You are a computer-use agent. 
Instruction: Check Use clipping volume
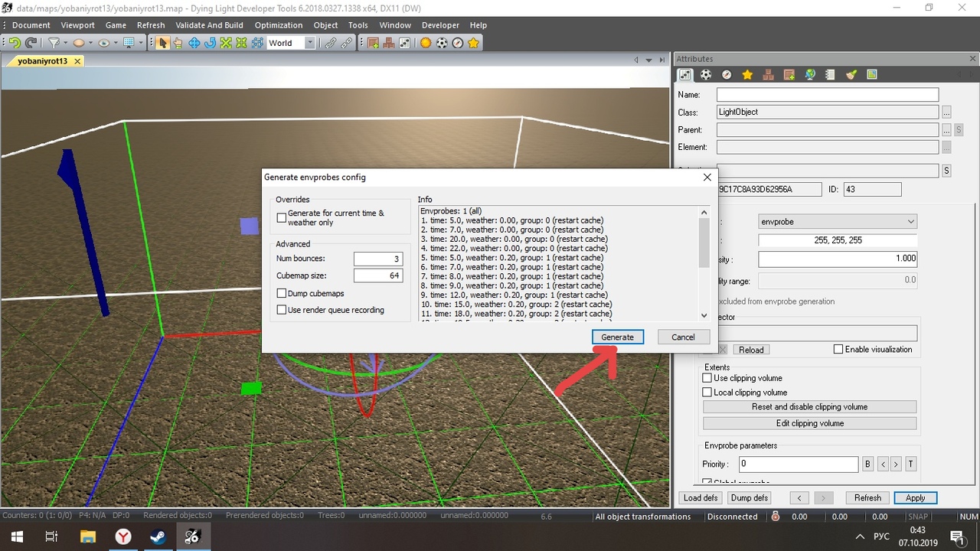pos(707,378)
